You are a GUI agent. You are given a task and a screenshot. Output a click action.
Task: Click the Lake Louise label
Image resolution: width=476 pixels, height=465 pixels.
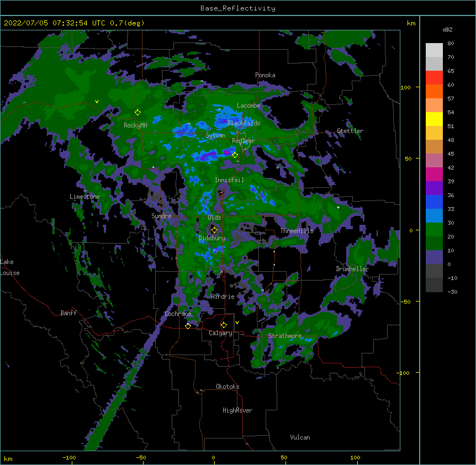pyautogui.click(x=10, y=267)
